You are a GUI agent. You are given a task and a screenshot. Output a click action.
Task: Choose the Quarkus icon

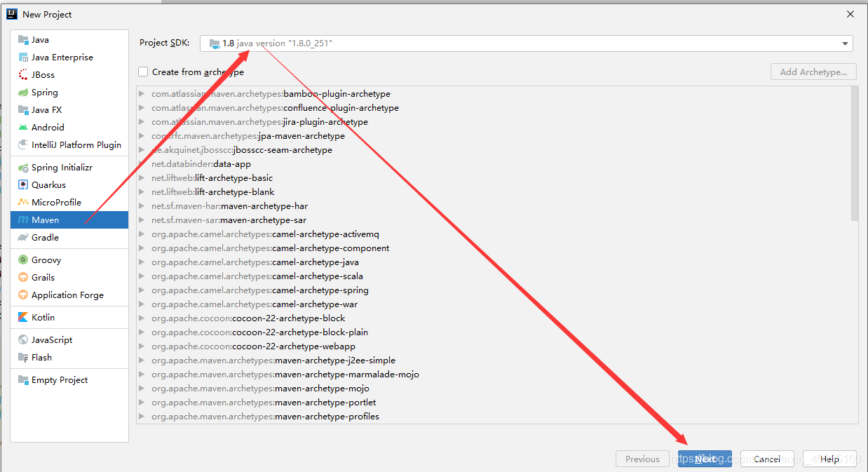click(x=23, y=185)
